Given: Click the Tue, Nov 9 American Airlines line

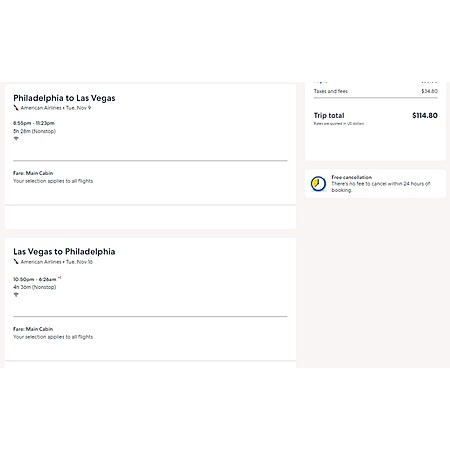Looking at the screenshot, I should coord(56,108).
